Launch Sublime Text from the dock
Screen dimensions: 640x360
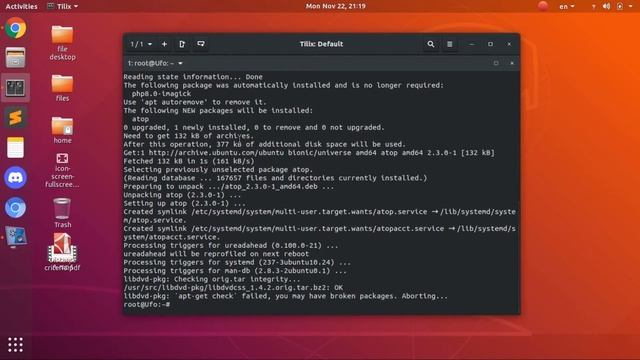(16, 118)
